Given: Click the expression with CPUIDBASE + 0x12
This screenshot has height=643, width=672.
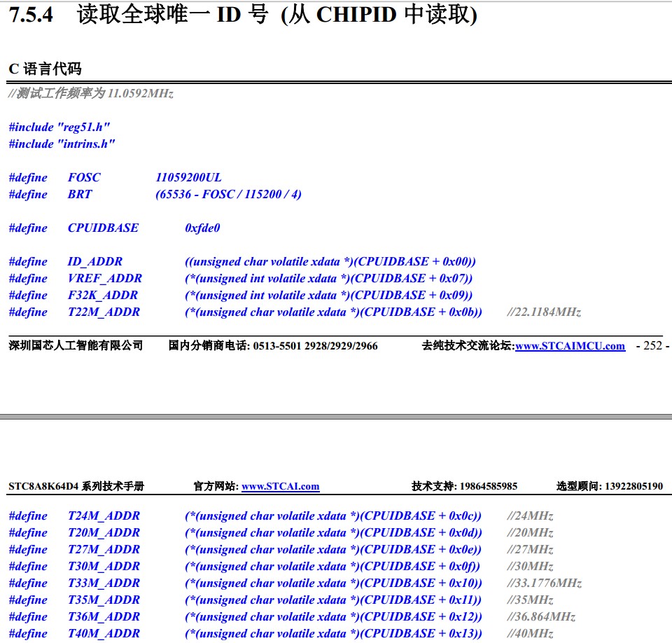Looking at the screenshot, I should (x=333, y=616).
